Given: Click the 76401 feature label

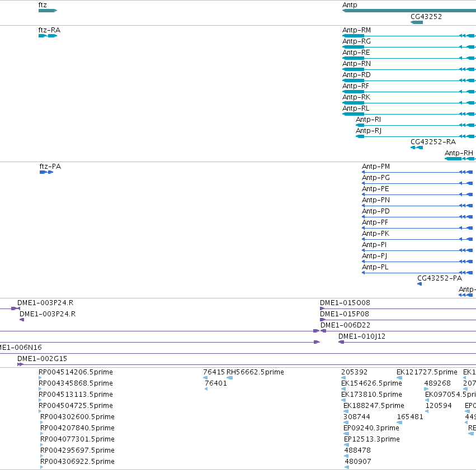Looking at the screenshot, I should coord(216,383).
